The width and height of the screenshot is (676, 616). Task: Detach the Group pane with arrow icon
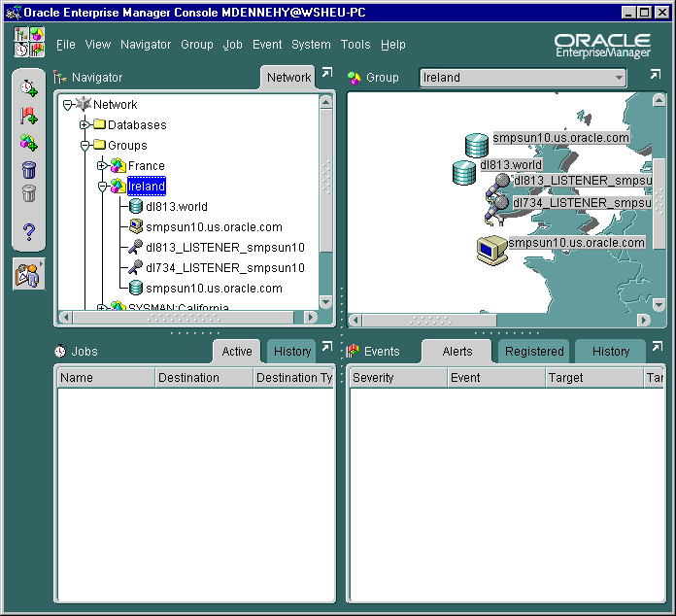(x=656, y=74)
